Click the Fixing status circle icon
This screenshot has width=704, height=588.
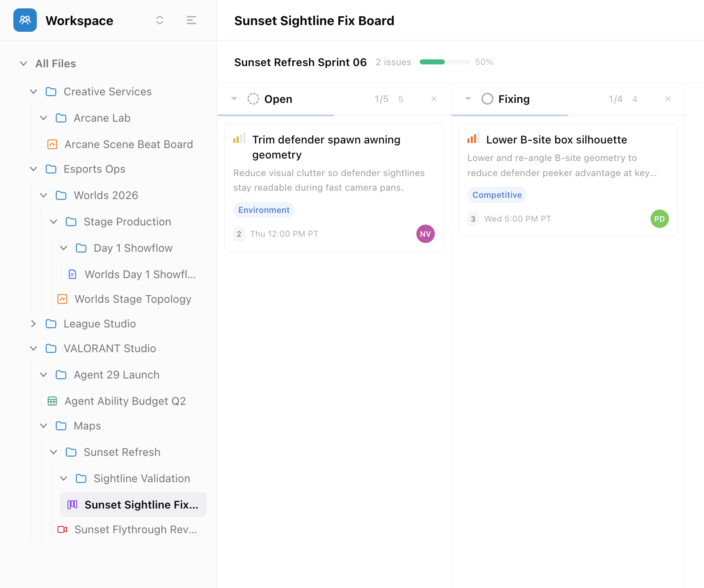pos(487,99)
